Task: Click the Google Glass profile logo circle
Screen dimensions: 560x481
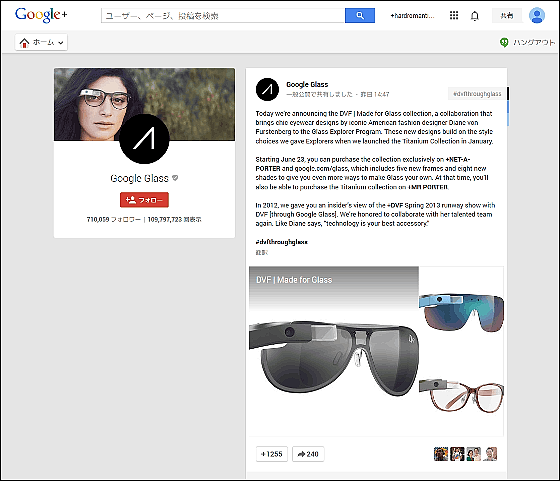Action: tap(144, 139)
